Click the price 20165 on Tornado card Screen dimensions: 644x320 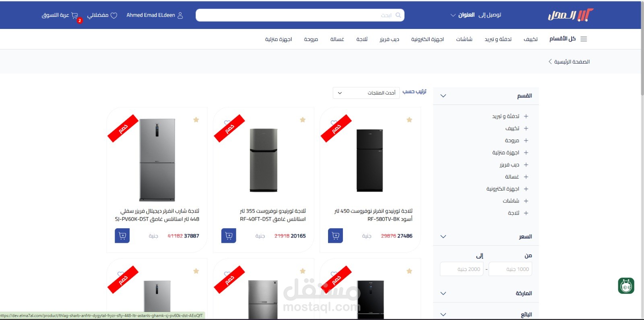coord(298,236)
